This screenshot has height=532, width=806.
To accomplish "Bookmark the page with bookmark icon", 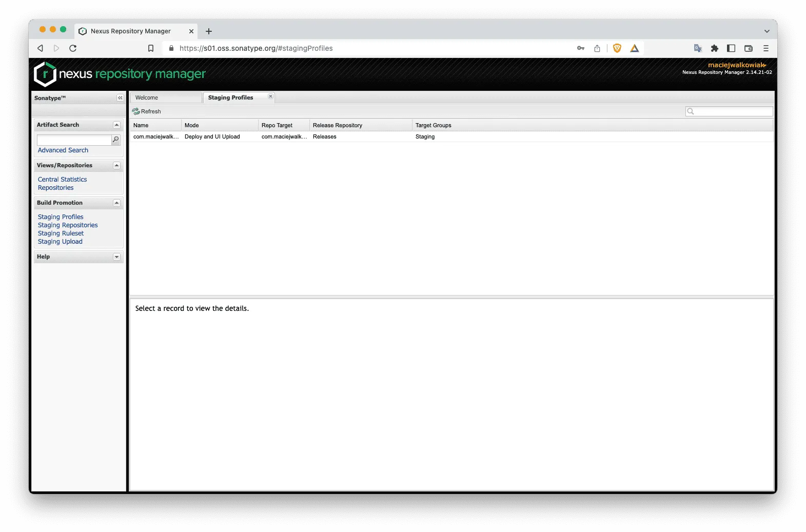I will click(x=151, y=48).
